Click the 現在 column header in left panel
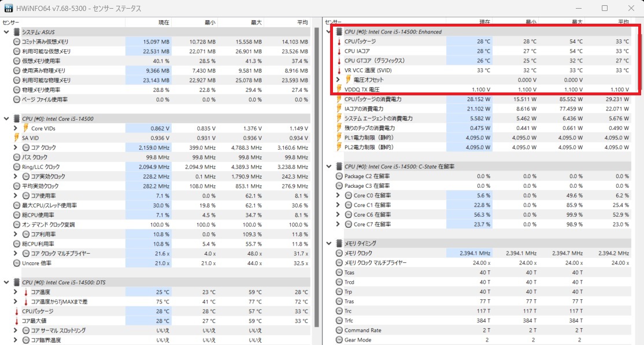 coord(148,22)
